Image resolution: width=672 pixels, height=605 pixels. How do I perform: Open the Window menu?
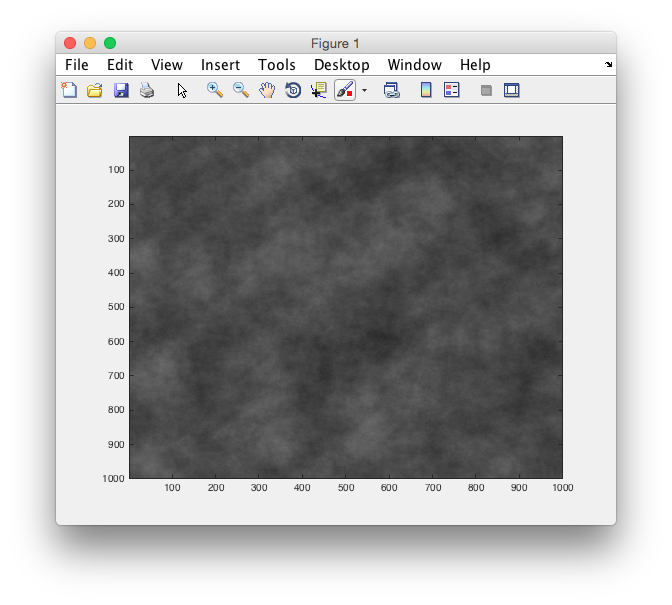tap(414, 65)
